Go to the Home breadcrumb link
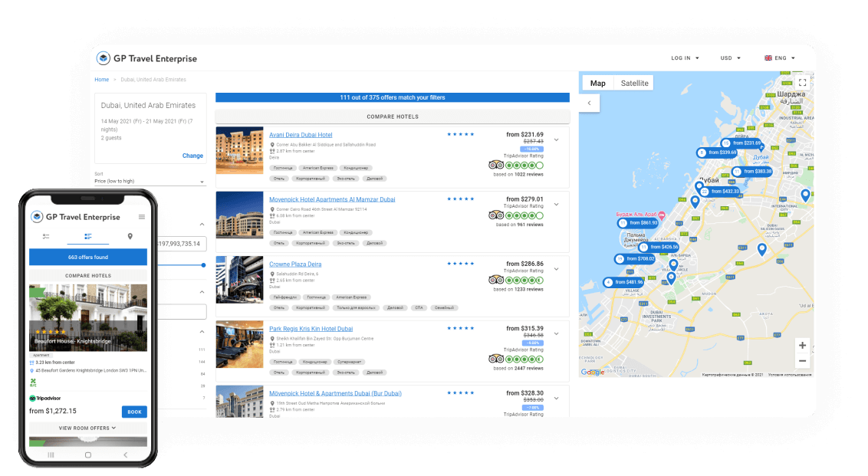 101,80
